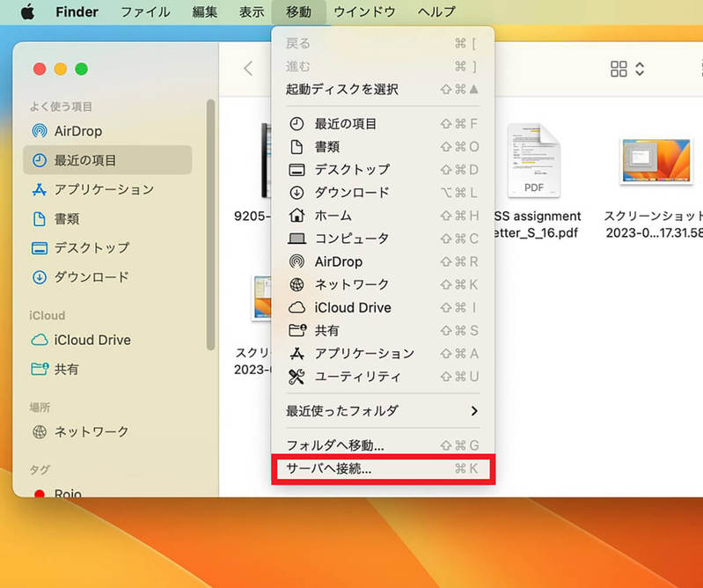This screenshot has height=588, width=703.
Task: Click green zoom window button
Action: pos(81,69)
